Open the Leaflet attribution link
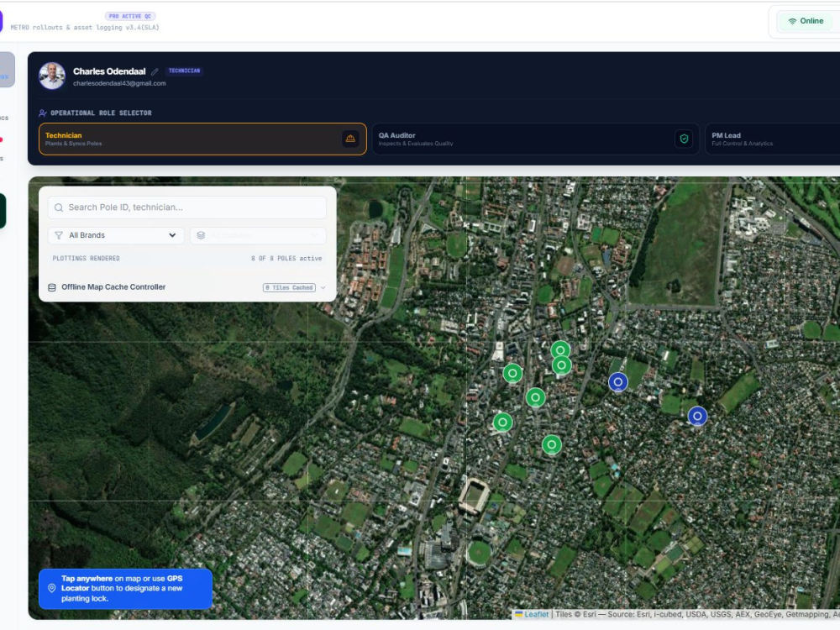The width and height of the screenshot is (840, 630). tap(536, 615)
